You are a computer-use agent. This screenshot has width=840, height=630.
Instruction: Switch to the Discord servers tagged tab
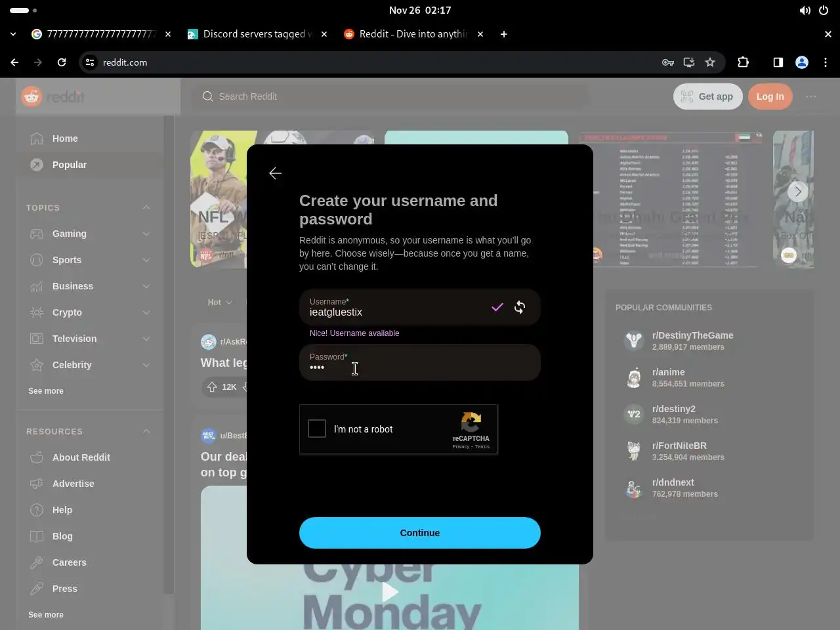[x=257, y=34]
